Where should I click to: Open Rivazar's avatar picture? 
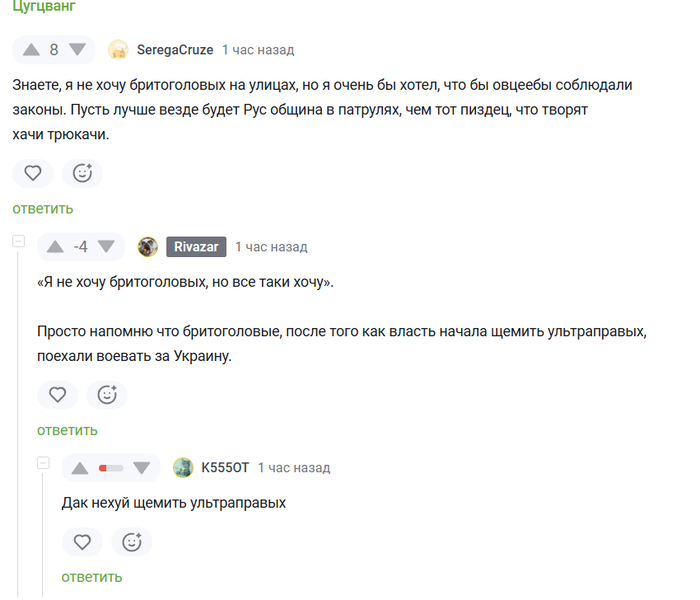point(148,247)
